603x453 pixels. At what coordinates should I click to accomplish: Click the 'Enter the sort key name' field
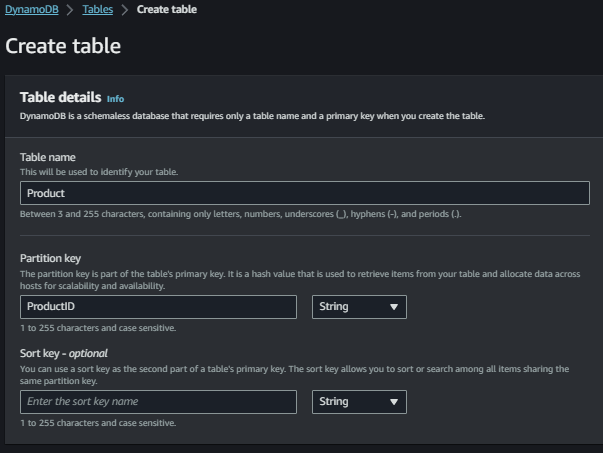pos(158,402)
